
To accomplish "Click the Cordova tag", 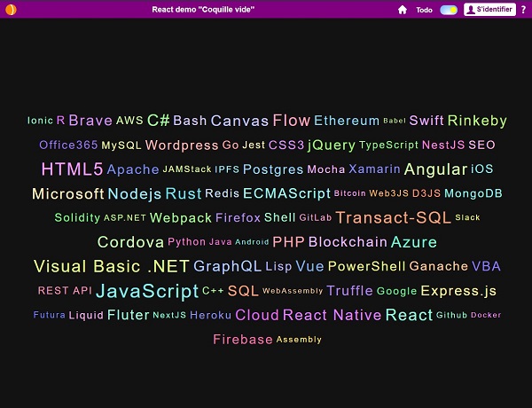I will [x=130, y=242].
